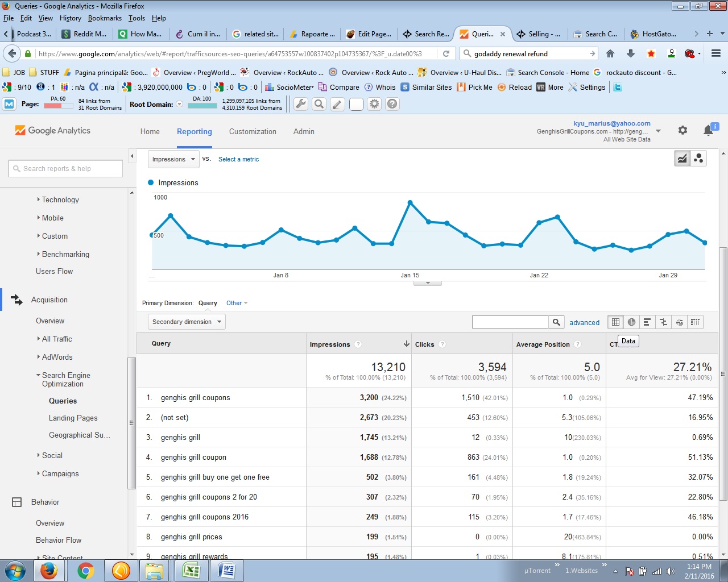Select the Data table view icon

tap(615, 322)
